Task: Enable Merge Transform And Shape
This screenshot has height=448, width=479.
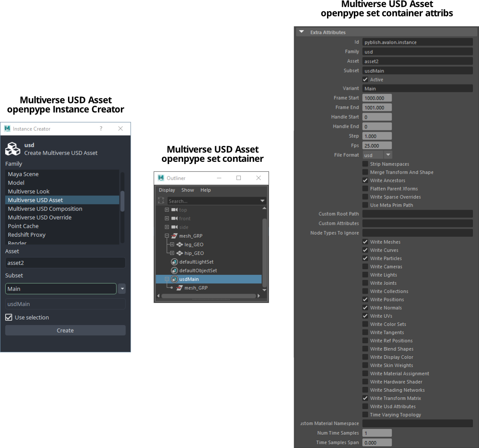Action: pyautogui.click(x=365, y=172)
